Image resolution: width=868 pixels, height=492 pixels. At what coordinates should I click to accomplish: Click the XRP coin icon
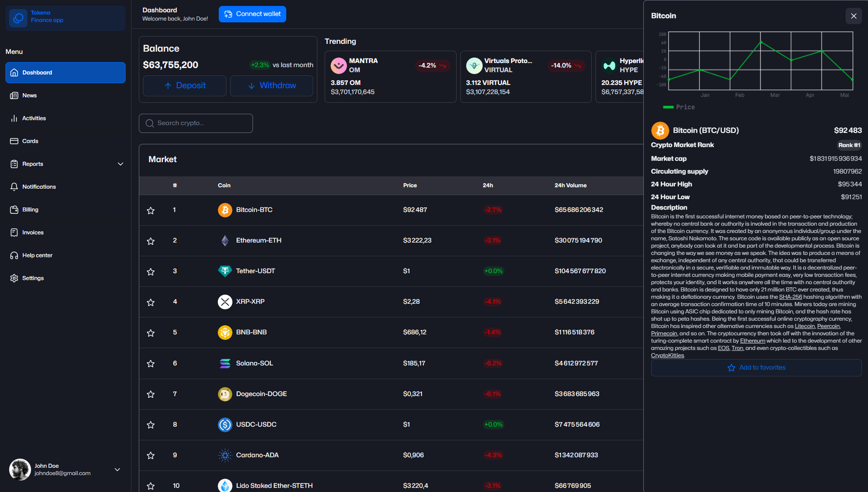(x=225, y=302)
